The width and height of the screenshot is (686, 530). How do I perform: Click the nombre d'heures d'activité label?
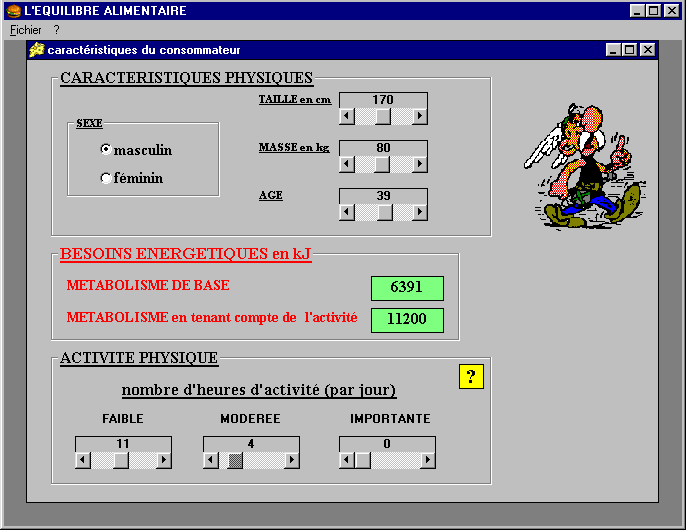[x=259, y=390]
